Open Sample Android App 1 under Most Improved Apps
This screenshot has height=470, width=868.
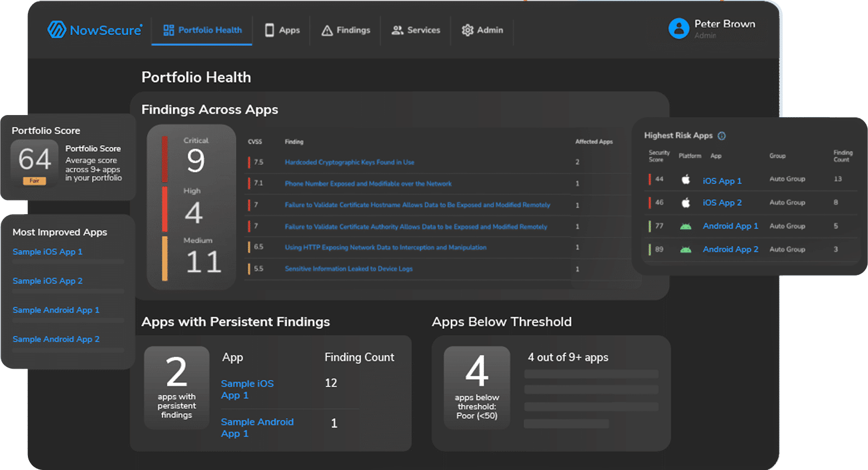coord(56,310)
